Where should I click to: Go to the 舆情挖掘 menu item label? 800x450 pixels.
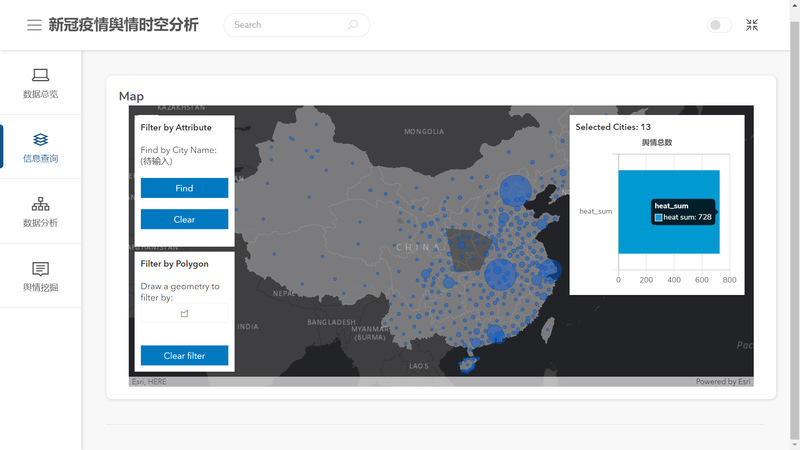tap(40, 288)
